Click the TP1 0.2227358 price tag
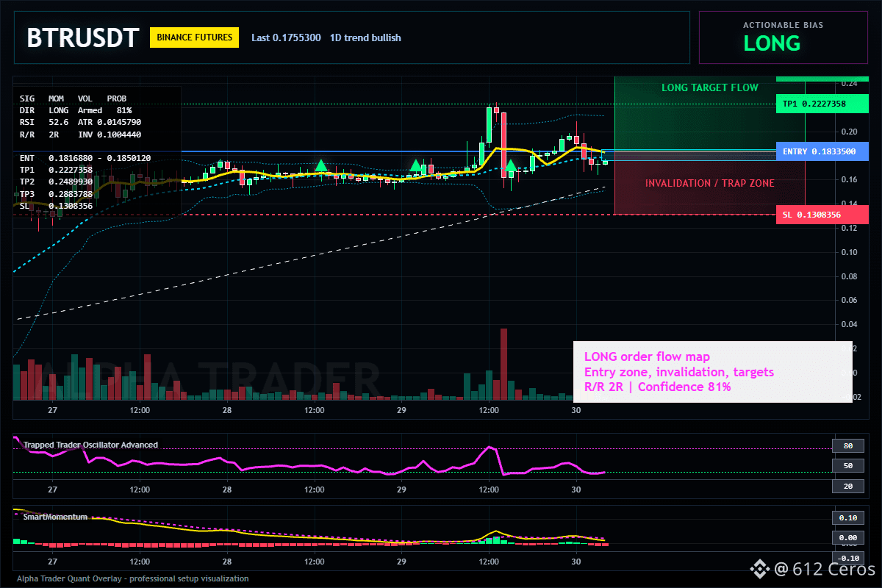882x588 pixels. coord(822,104)
